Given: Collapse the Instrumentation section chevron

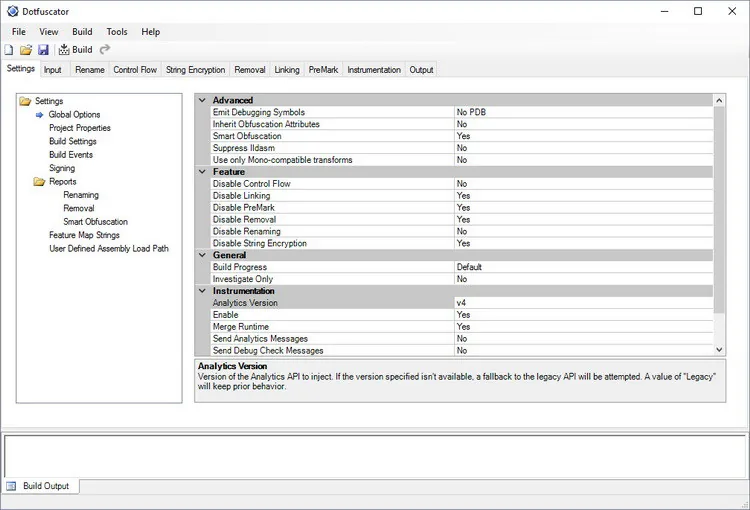Looking at the screenshot, I should tap(202, 291).
